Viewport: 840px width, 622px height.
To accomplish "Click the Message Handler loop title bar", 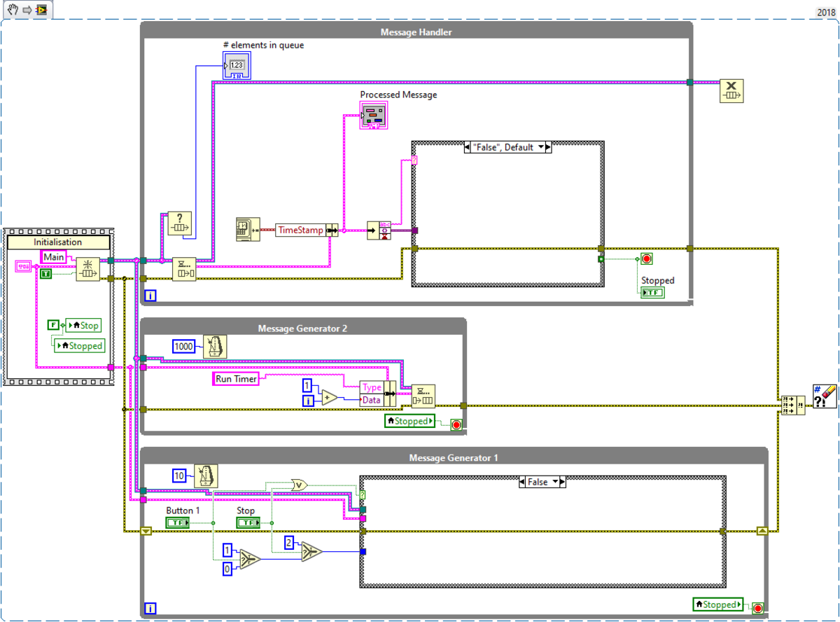I will [416, 32].
